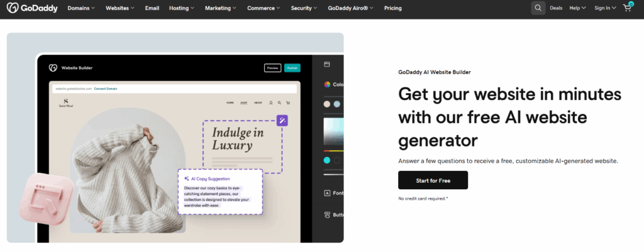
Task: Open the shopping cart icon
Action: 628,8
